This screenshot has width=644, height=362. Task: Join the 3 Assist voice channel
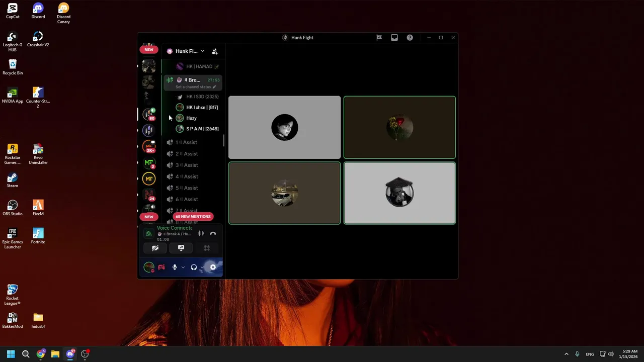[193, 165]
